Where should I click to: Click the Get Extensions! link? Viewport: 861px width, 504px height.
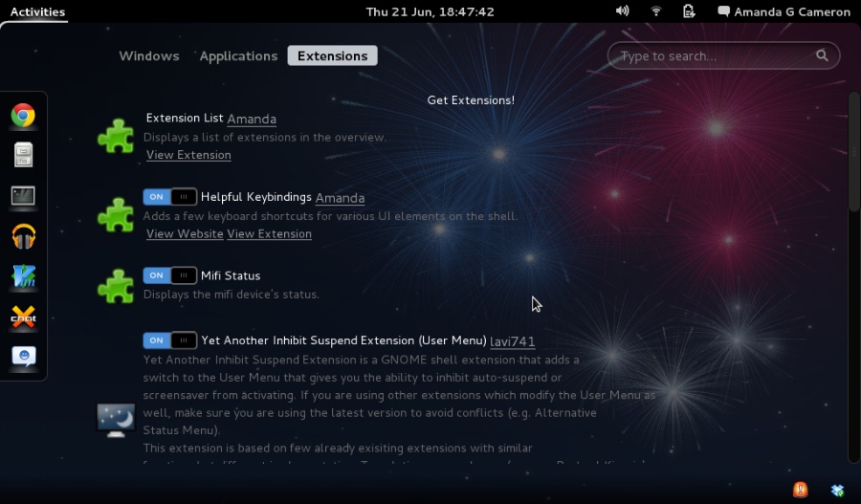pyautogui.click(x=471, y=100)
